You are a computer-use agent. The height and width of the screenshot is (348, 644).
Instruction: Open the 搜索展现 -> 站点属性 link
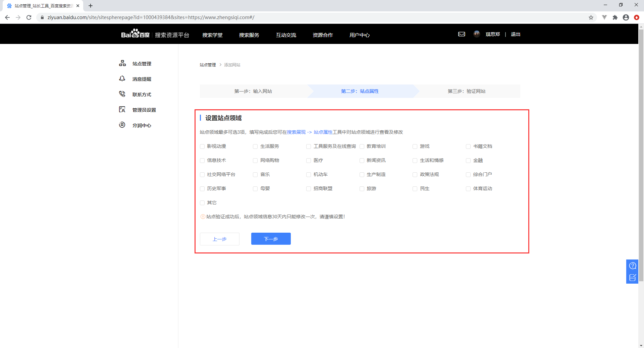pyautogui.click(x=310, y=132)
